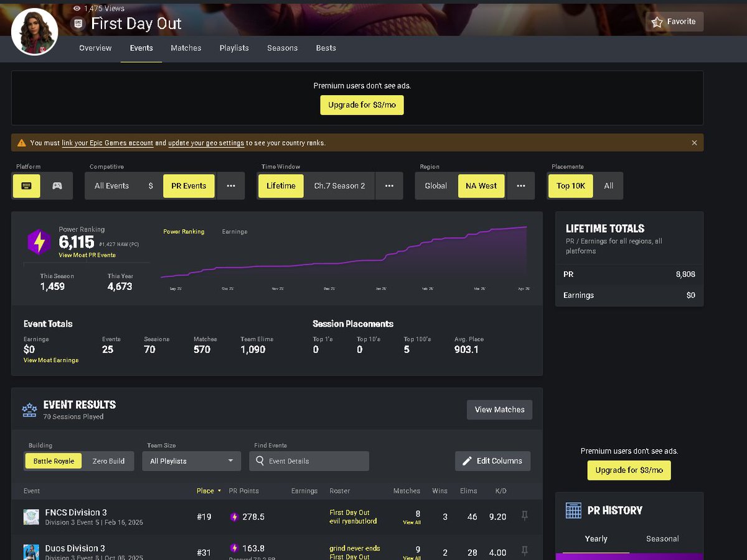Select the All Events competitive filter
Viewport: 747px width, 560px height.
(x=112, y=186)
